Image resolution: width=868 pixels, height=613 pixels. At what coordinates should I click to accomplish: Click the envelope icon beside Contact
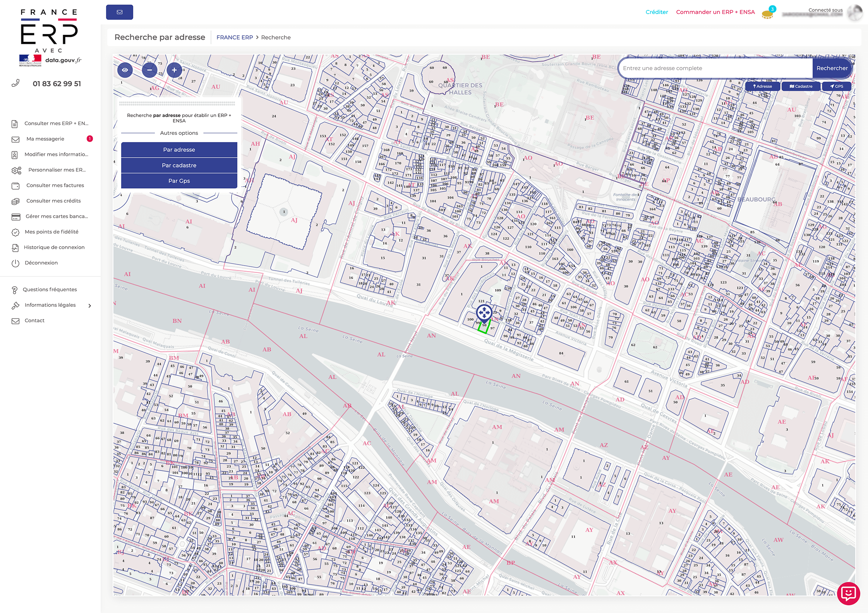click(15, 321)
